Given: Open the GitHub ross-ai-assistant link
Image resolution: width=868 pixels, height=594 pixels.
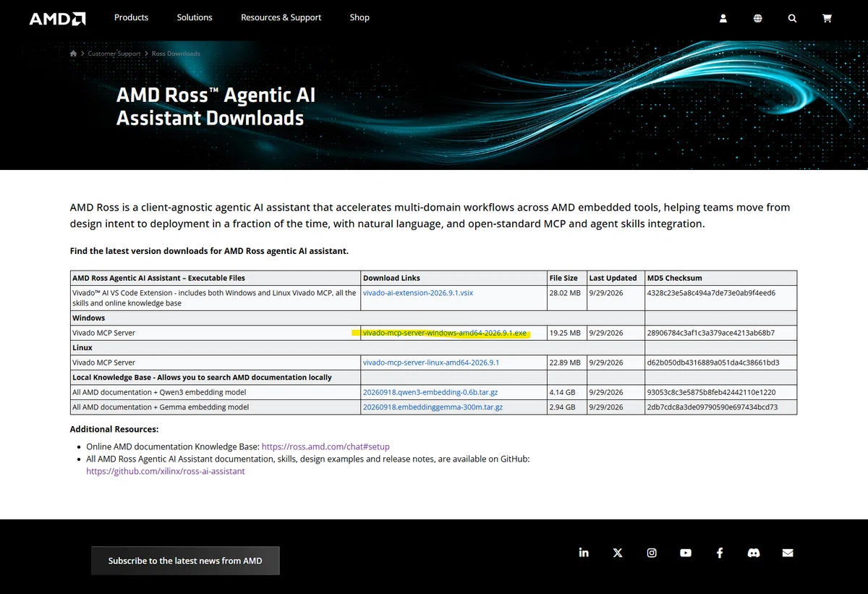Looking at the screenshot, I should coord(166,471).
